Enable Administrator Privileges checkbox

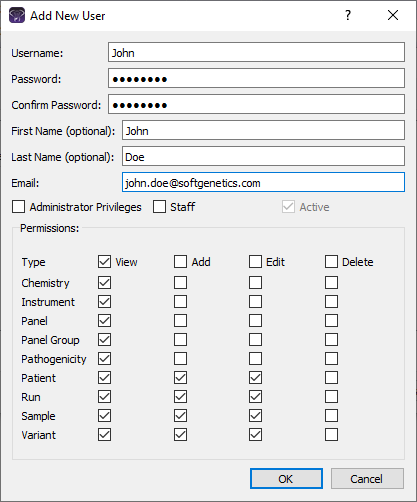tap(18, 207)
